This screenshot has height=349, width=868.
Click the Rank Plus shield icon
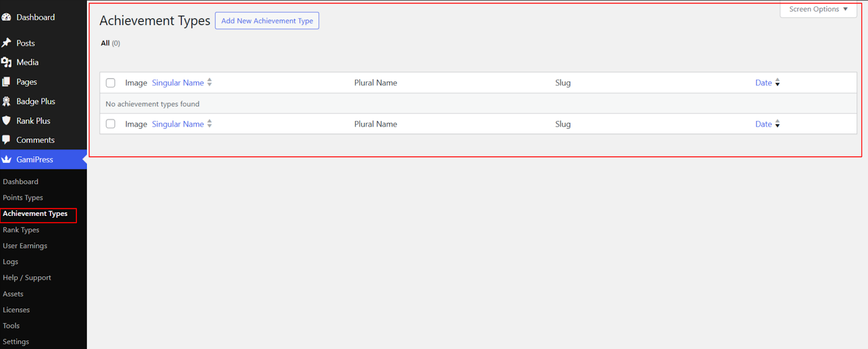7,120
